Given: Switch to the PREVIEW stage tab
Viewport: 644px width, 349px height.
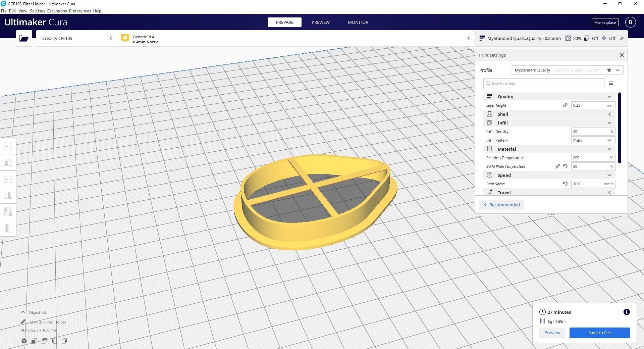Looking at the screenshot, I should (320, 22).
